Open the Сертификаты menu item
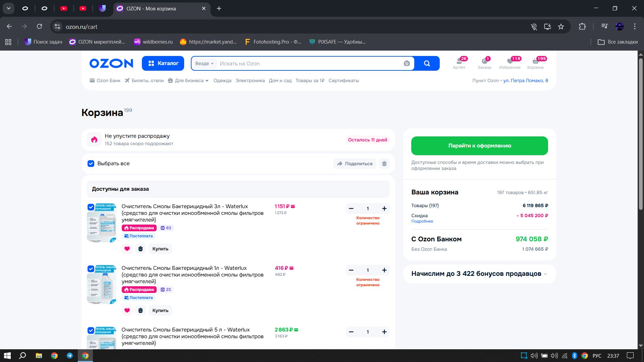Screen dimensions: 644x362 343,80
